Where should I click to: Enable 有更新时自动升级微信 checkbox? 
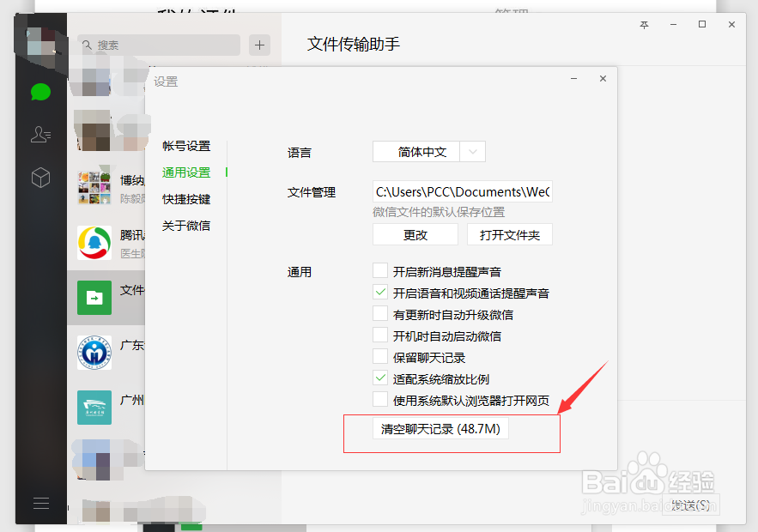[380, 313]
